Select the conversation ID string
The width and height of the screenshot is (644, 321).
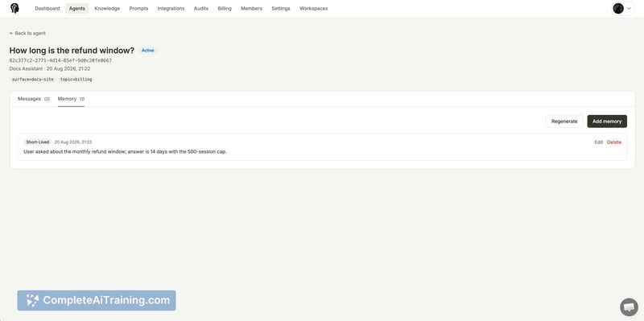(60, 60)
